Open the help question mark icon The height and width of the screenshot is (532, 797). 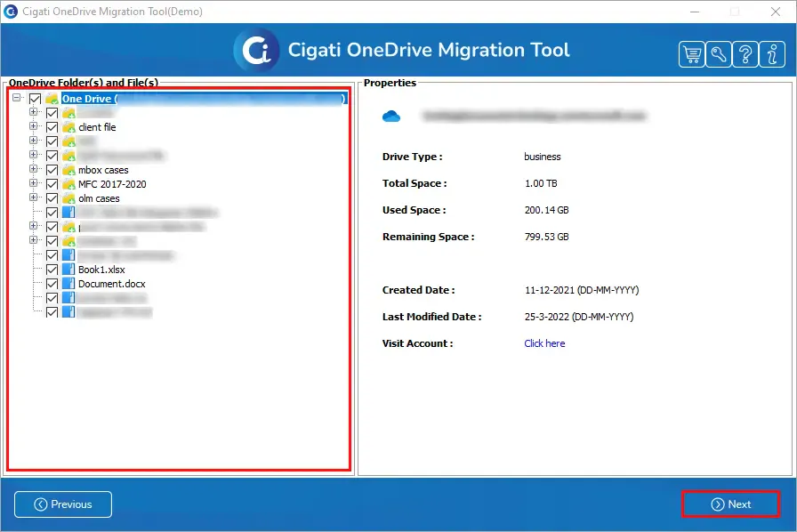pyautogui.click(x=745, y=54)
